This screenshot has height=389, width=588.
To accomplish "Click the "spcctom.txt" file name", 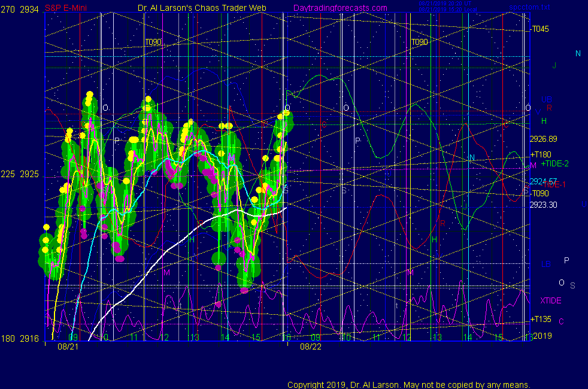I will coord(529,7).
